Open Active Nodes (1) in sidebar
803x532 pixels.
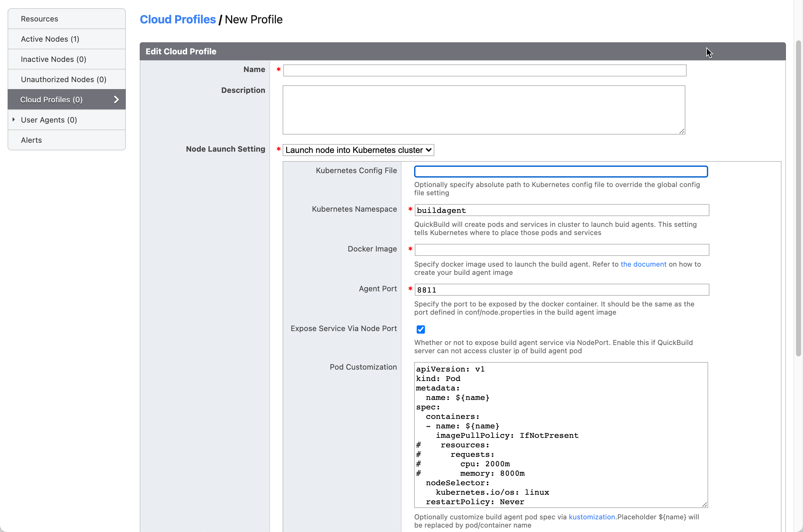click(67, 39)
